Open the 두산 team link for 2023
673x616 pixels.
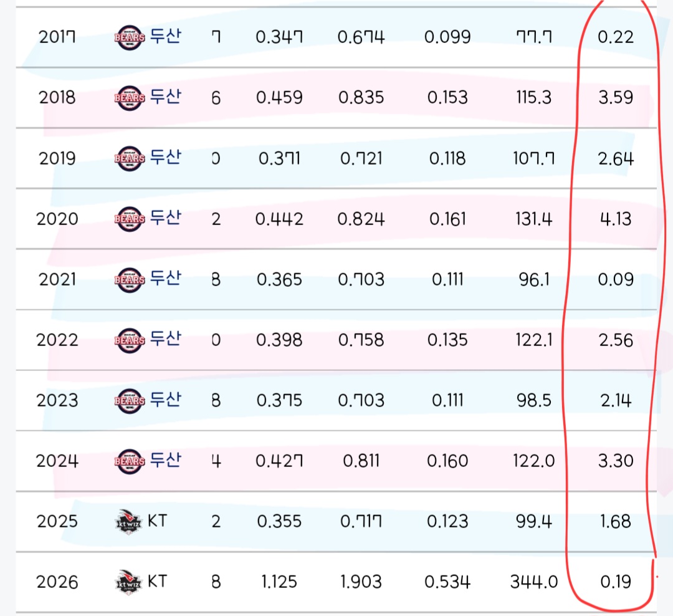click(x=165, y=400)
